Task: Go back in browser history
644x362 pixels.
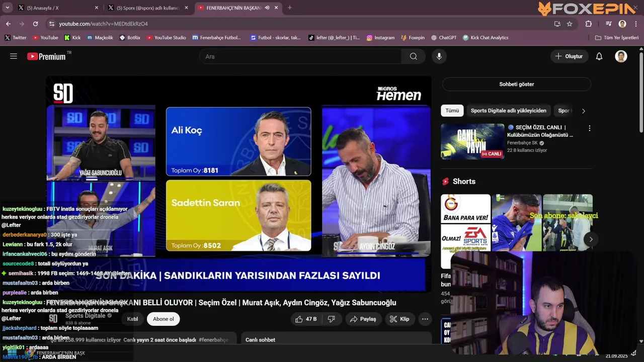Action: click(x=8, y=24)
